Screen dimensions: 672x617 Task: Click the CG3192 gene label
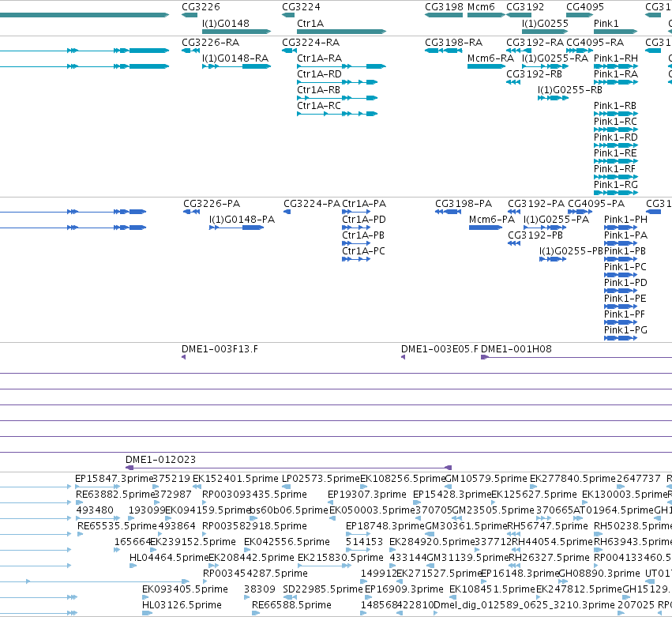tap(525, 7)
